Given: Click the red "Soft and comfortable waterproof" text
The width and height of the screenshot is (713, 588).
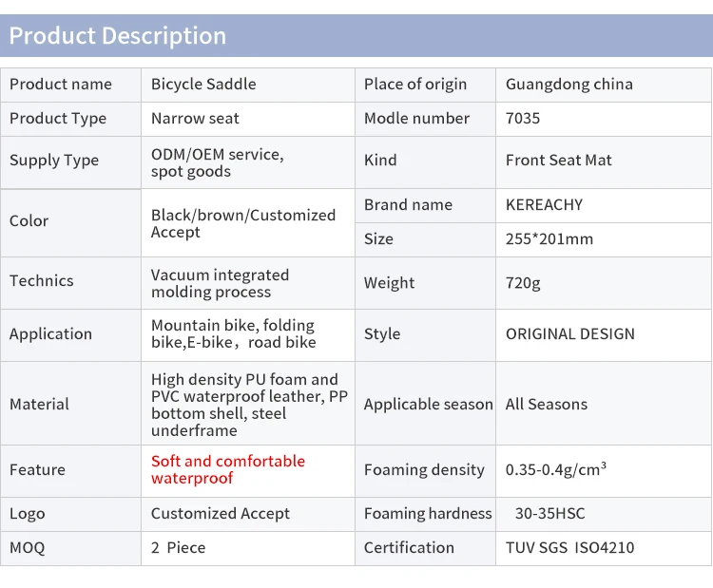Looking at the screenshot, I should click(228, 469).
